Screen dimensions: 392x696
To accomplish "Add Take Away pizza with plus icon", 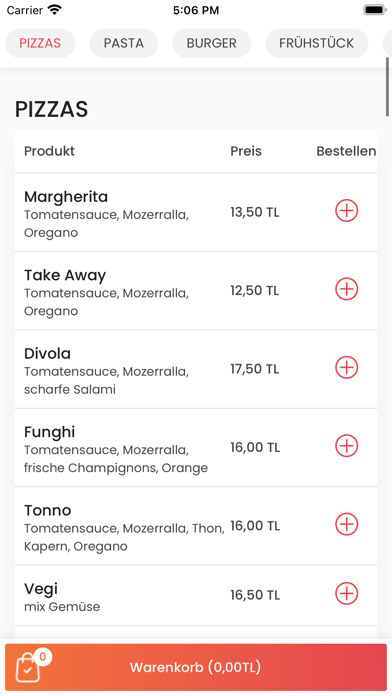I will pyautogui.click(x=346, y=289).
